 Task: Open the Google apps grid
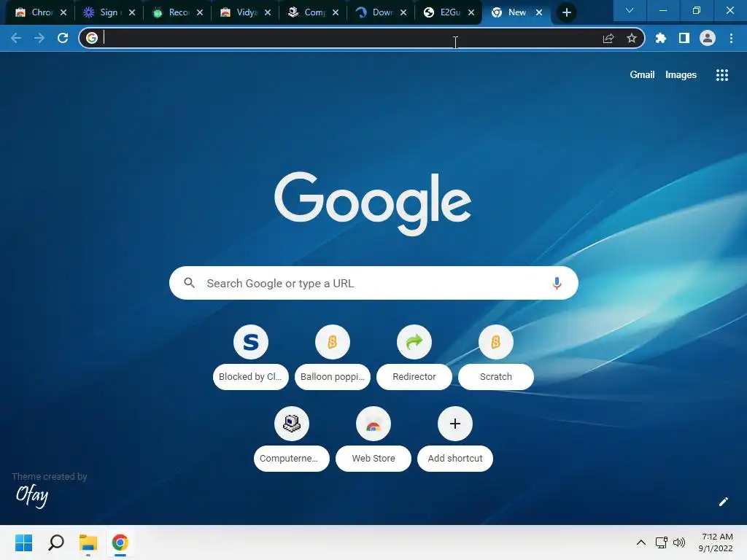[x=722, y=75]
